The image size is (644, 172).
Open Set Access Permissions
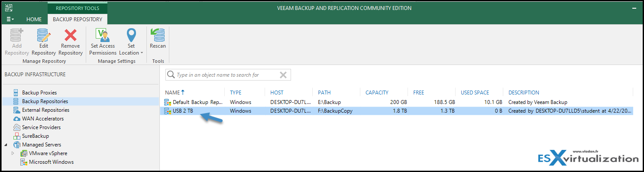click(x=103, y=42)
